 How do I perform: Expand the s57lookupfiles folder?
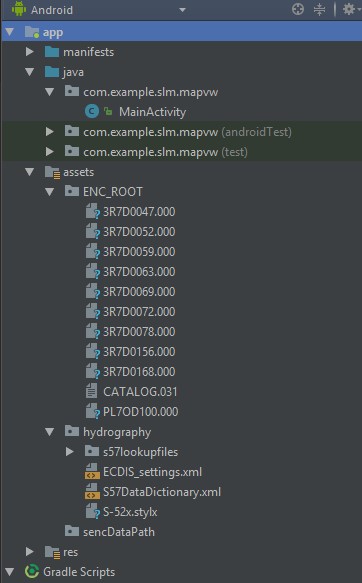click(70, 452)
